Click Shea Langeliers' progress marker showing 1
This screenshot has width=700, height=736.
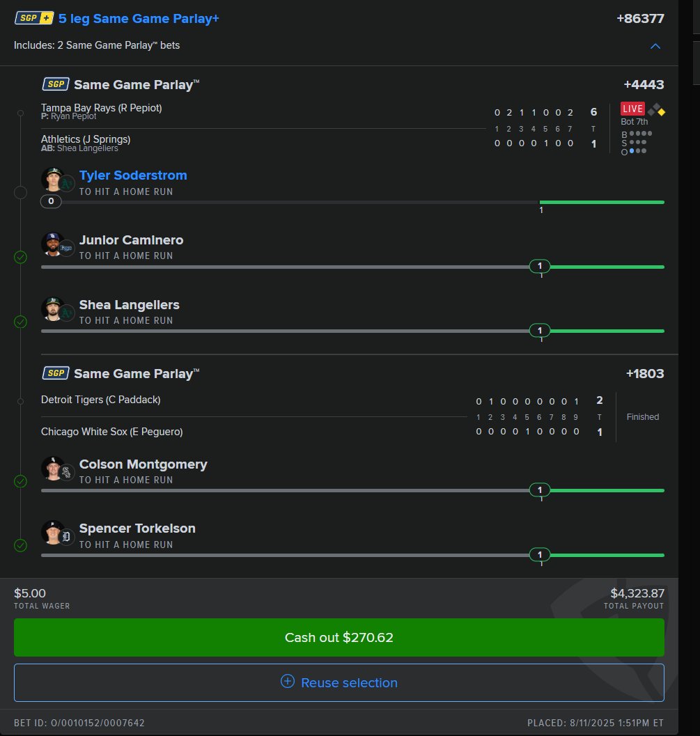539,331
